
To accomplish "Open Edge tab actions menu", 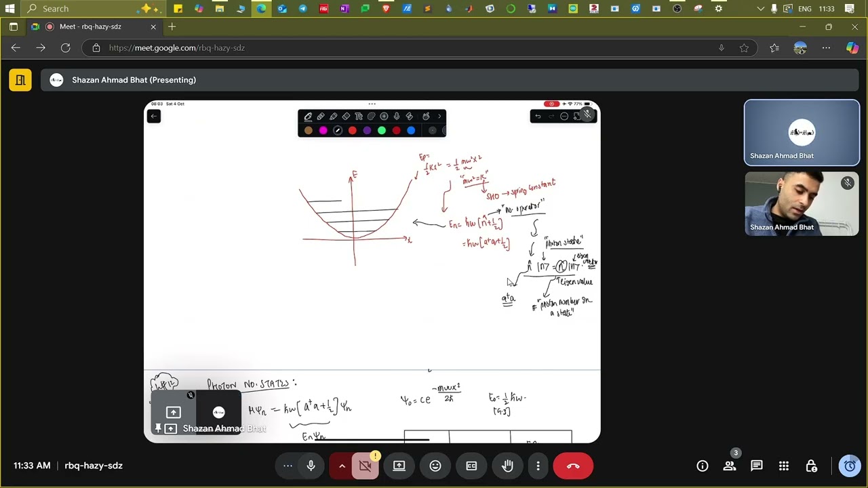I will pyautogui.click(x=14, y=26).
